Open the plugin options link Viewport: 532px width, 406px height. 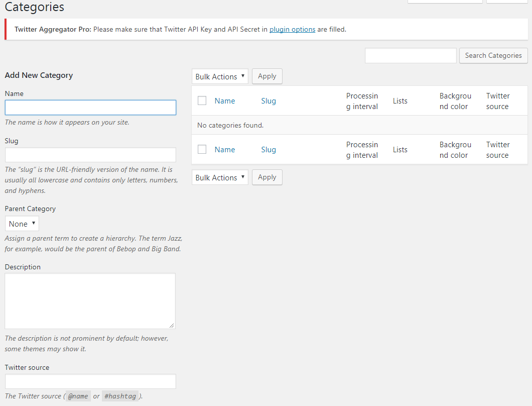[x=292, y=30]
